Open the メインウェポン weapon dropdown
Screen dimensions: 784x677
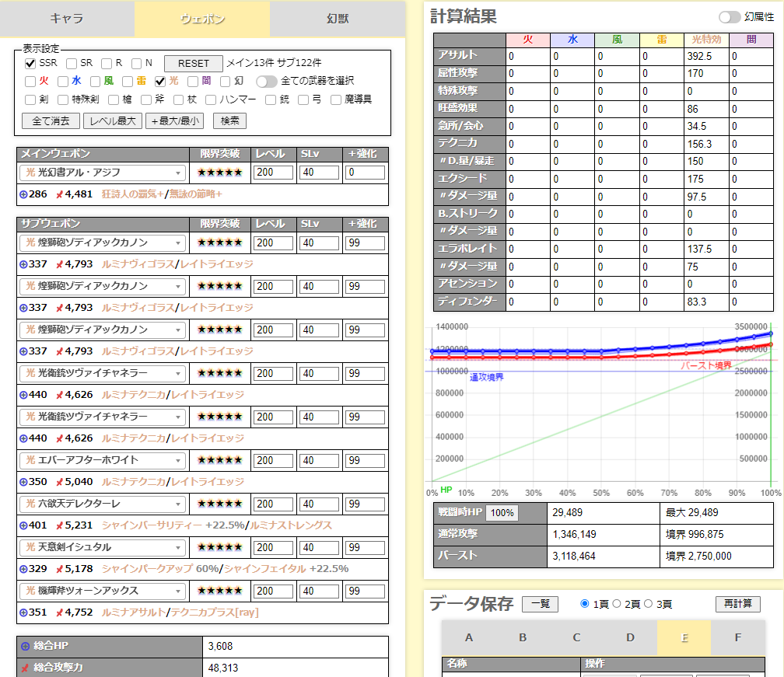click(101, 173)
